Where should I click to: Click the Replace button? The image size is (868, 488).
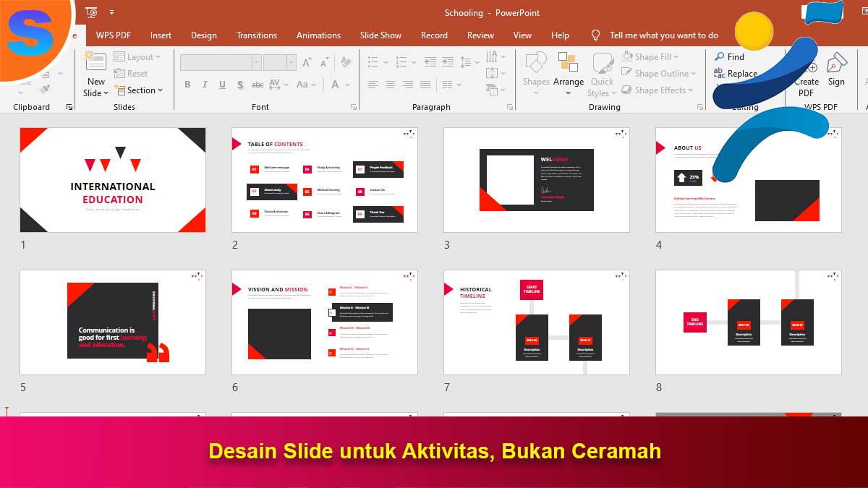tap(736, 74)
